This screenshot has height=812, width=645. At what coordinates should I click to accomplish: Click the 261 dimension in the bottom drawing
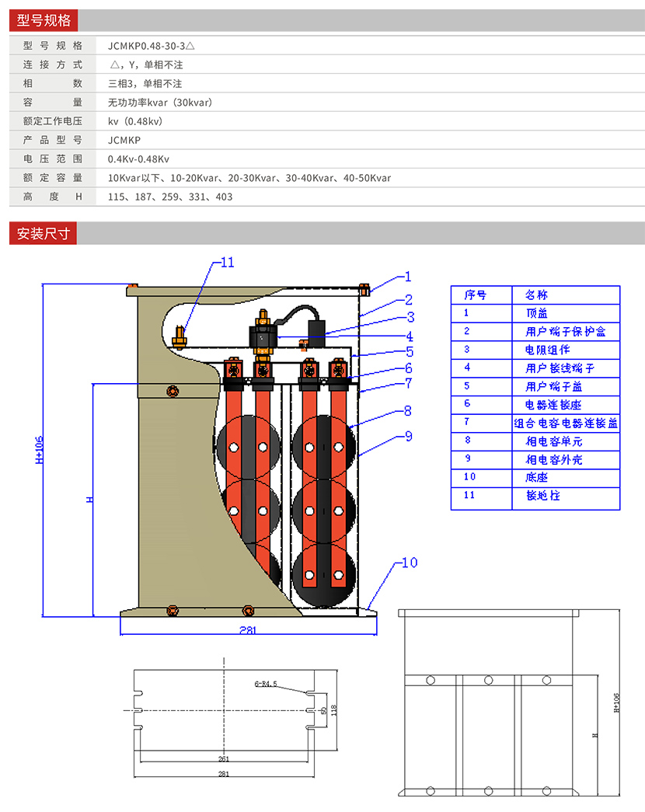[224, 758]
